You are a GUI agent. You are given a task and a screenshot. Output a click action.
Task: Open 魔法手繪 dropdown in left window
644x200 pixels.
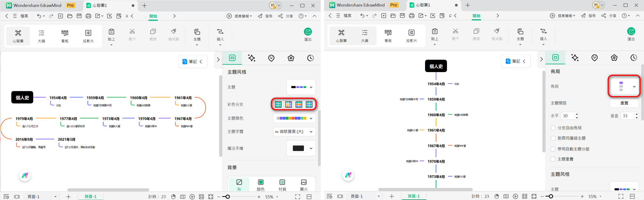click(x=301, y=148)
